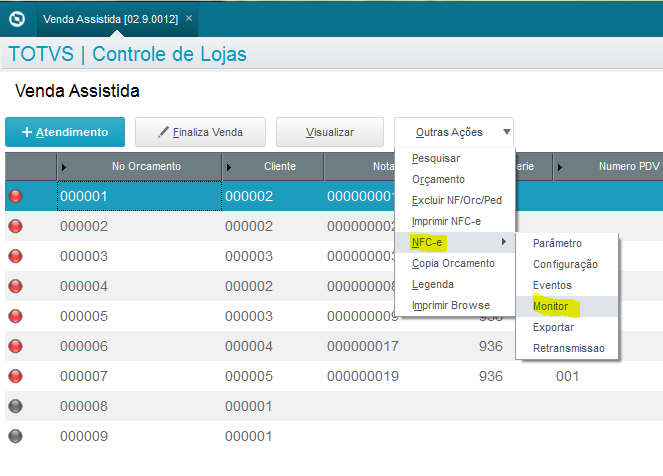Click red status icon of orçamento 000006
663x476 pixels.
[x=16, y=346]
